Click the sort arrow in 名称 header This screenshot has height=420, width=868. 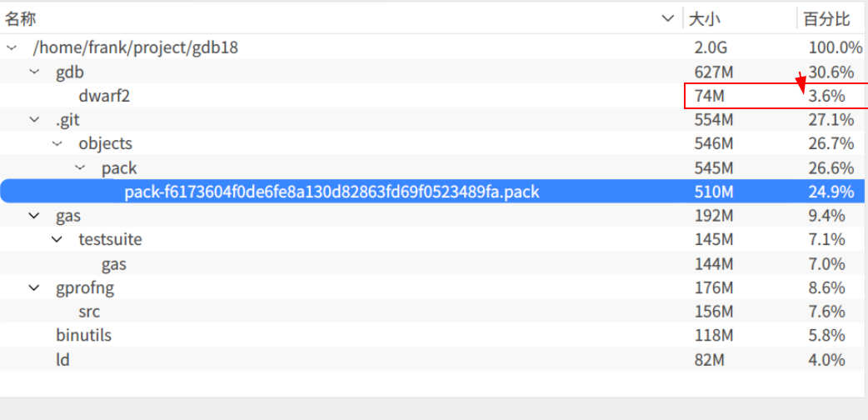[x=667, y=18]
